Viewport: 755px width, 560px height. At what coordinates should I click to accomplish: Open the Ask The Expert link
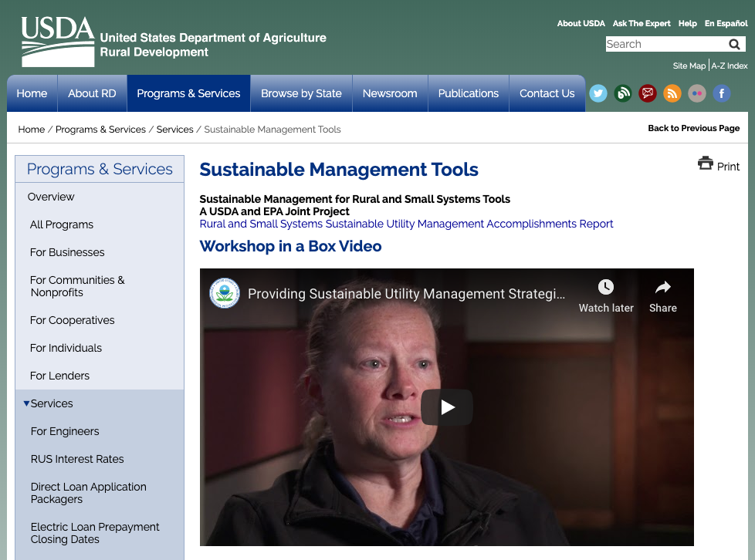pos(642,23)
